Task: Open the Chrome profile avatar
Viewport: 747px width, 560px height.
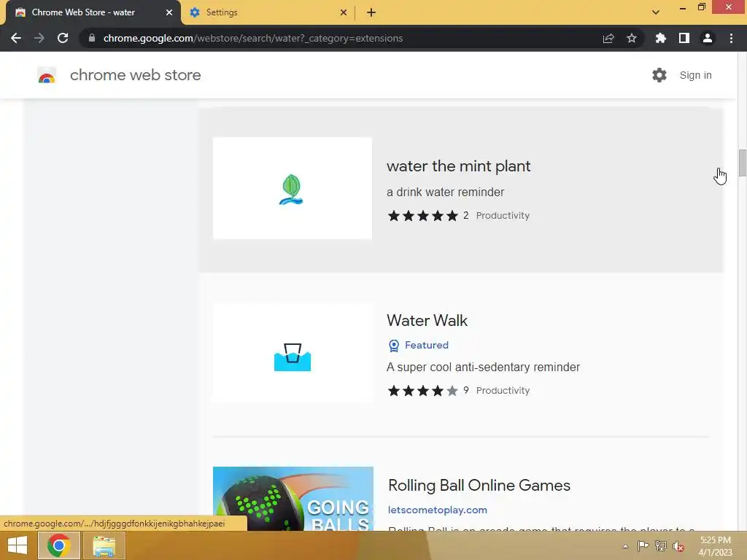Action: point(708,38)
